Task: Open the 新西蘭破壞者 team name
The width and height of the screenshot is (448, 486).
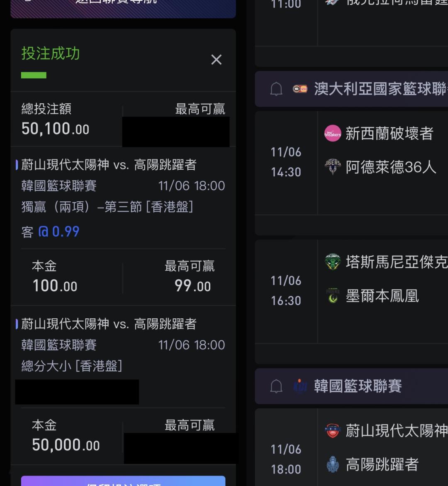Action: tap(389, 134)
